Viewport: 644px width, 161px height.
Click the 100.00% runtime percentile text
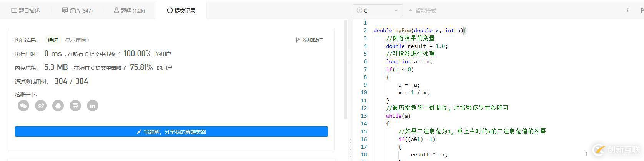[x=138, y=54]
